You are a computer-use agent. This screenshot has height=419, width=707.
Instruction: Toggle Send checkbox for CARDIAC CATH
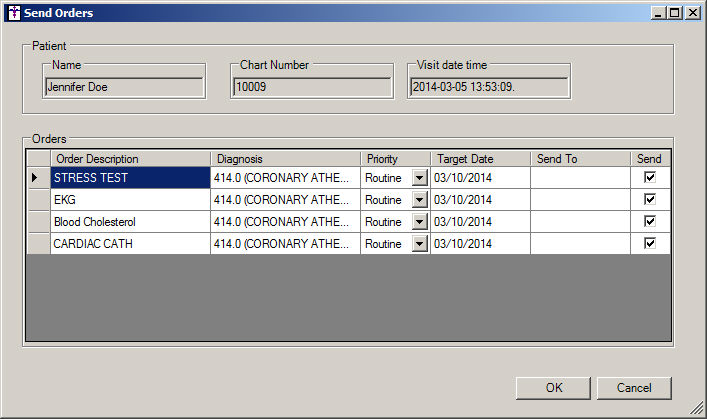click(650, 243)
